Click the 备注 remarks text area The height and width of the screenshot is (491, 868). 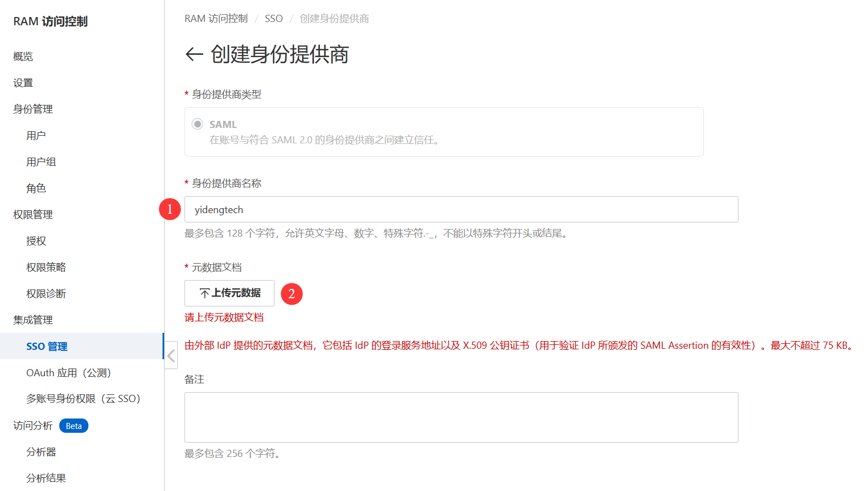pyautogui.click(x=461, y=417)
